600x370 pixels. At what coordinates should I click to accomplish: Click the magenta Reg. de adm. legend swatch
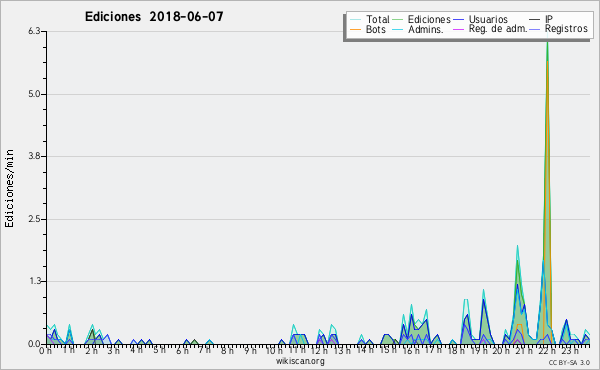click(458, 29)
